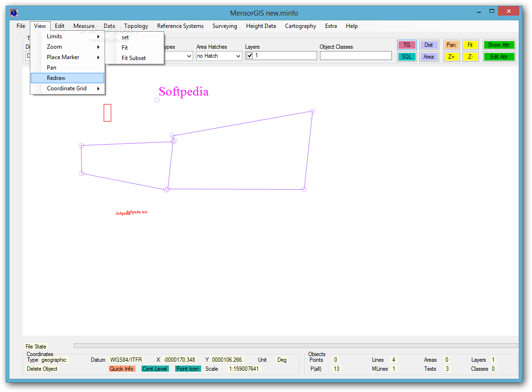532x392 pixels.
Task: Click the File State label
Action: pos(35,347)
